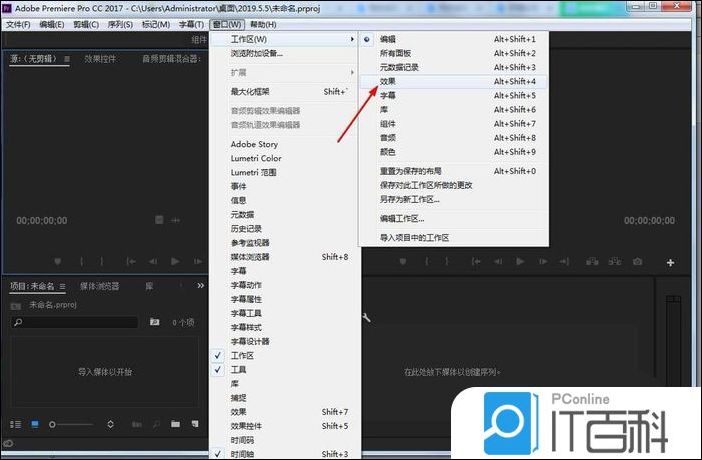Click the Export Frame camera icon

tap(637, 262)
